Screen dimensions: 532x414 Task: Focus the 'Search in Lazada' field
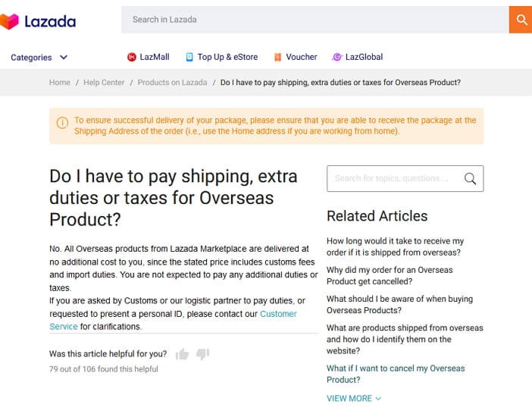(x=315, y=20)
